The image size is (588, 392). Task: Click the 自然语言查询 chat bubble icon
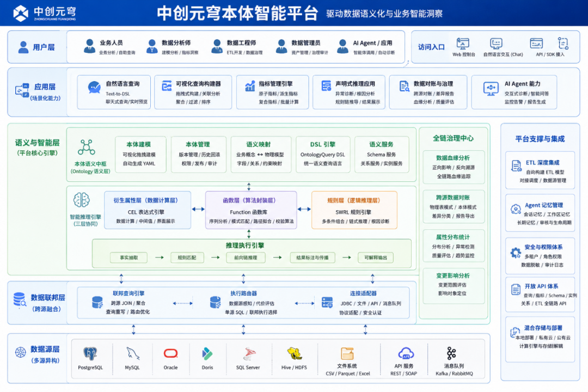(x=94, y=88)
